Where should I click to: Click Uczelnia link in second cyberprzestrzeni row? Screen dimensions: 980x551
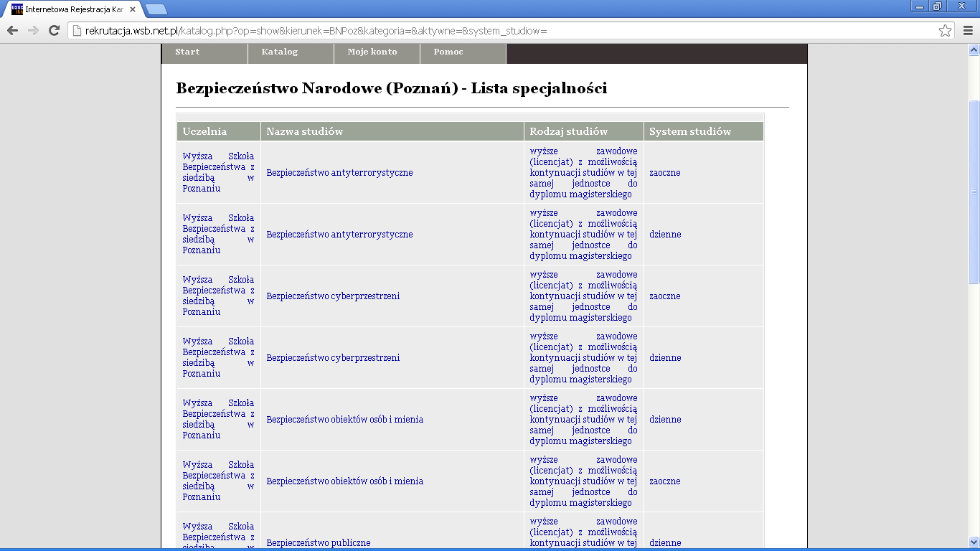point(218,358)
